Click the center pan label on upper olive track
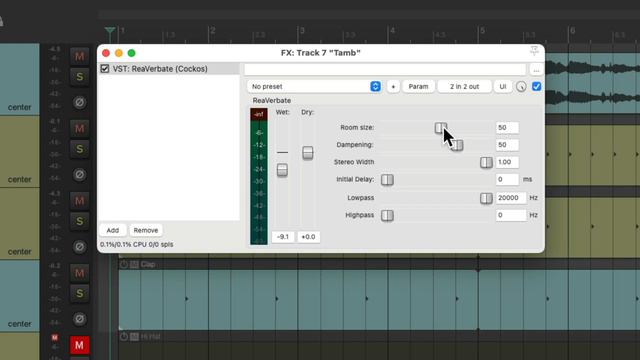 click(19, 180)
